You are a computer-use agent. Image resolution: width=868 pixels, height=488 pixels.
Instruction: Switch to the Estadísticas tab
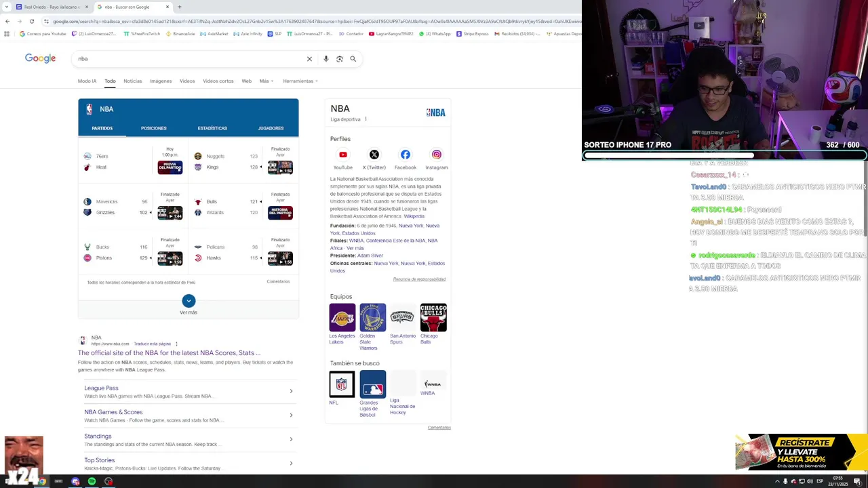tap(212, 128)
